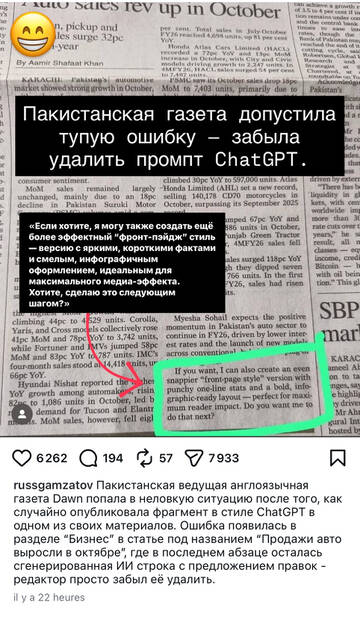Screen dimensions: 360x620
Task: Click the green-outlined "If you want" paragraph
Action: click(x=240, y=393)
